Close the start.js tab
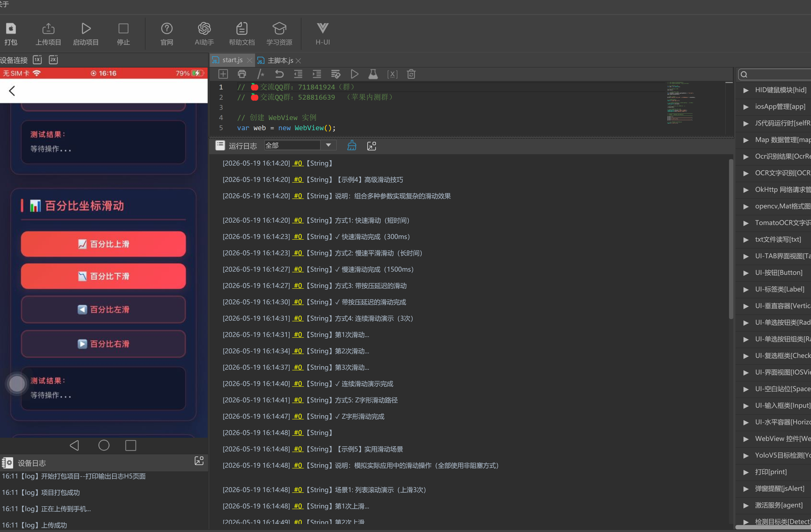 (249, 60)
